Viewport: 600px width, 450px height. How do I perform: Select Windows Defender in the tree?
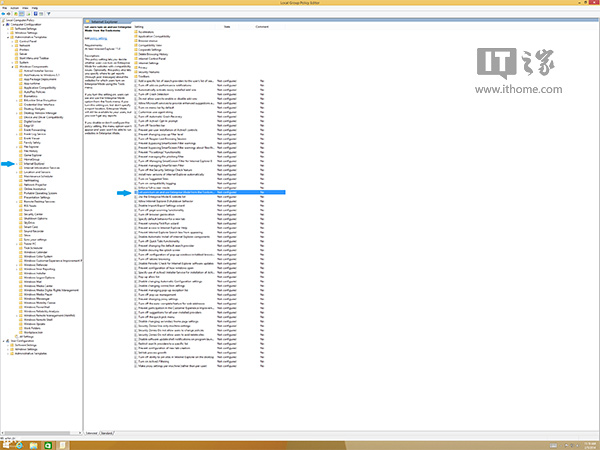(x=36, y=265)
